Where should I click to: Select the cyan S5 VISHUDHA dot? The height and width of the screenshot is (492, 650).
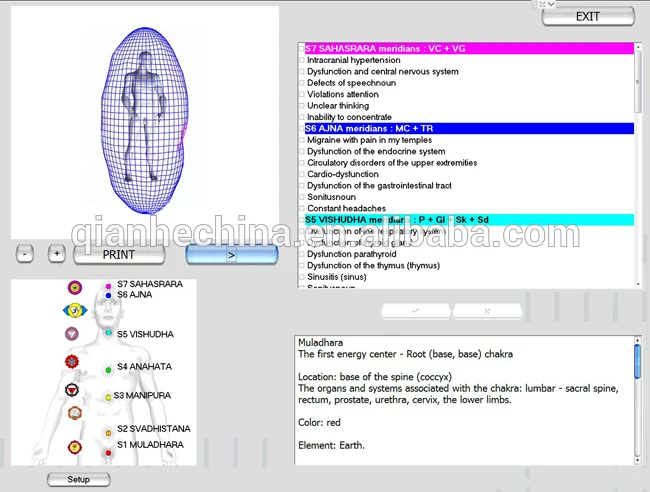[x=108, y=333]
